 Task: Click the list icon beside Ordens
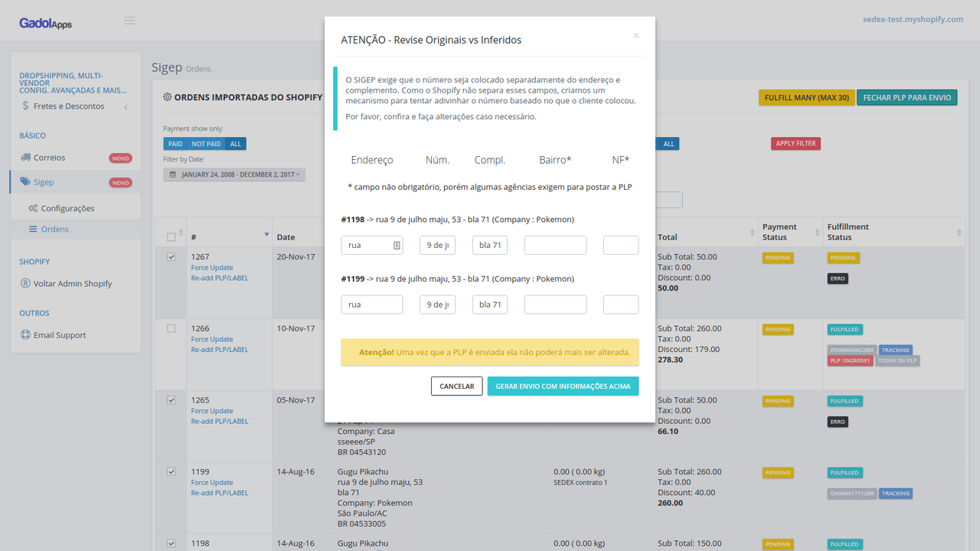33,229
